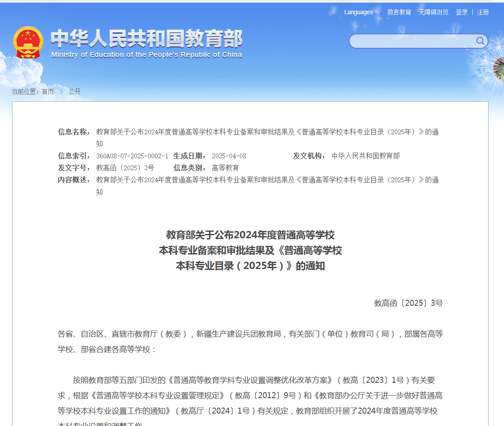Click the 信息类别 value 高等教育
The height and width of the screenshot is (426, 504).
pos(225,168)
